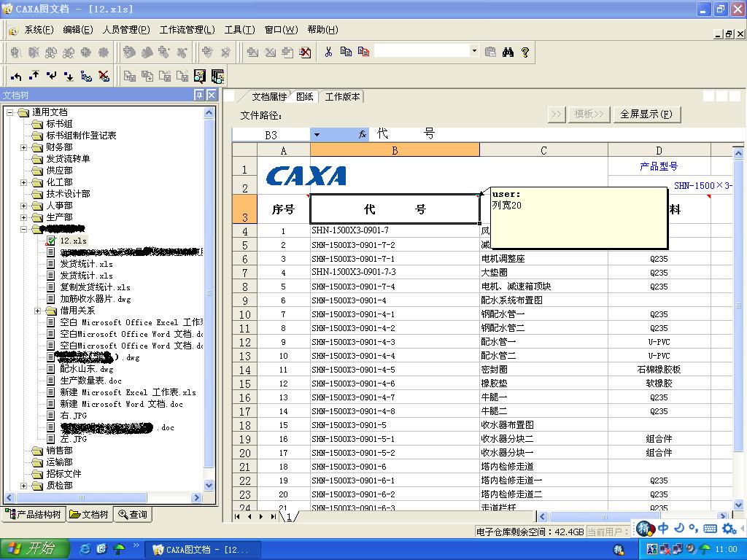Image resolution: width=747 pixels, height=560 pixels.
Task: Expand the 生产部 folder node
Action: pyautogui.click(x=23, y=217)
